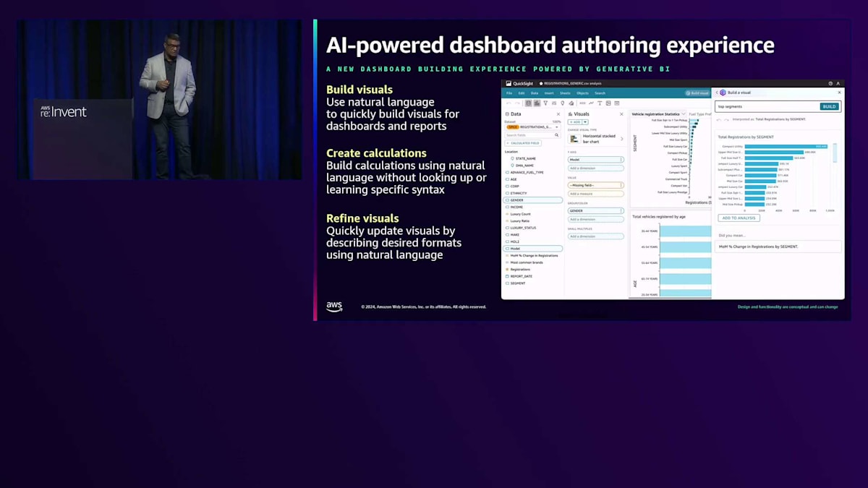Open the Insert menu
The image size is (868, 488).
tap(549, 93)
